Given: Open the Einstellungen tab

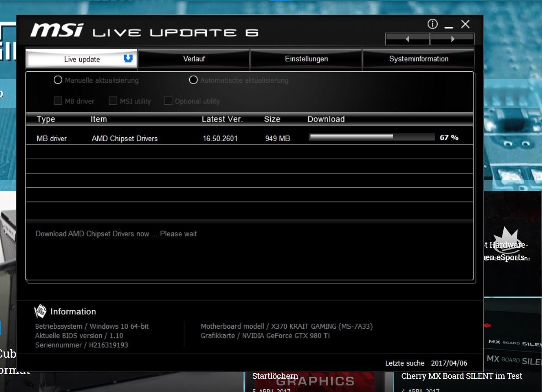Looking at the screenshot, I should [x=306, y=59].
